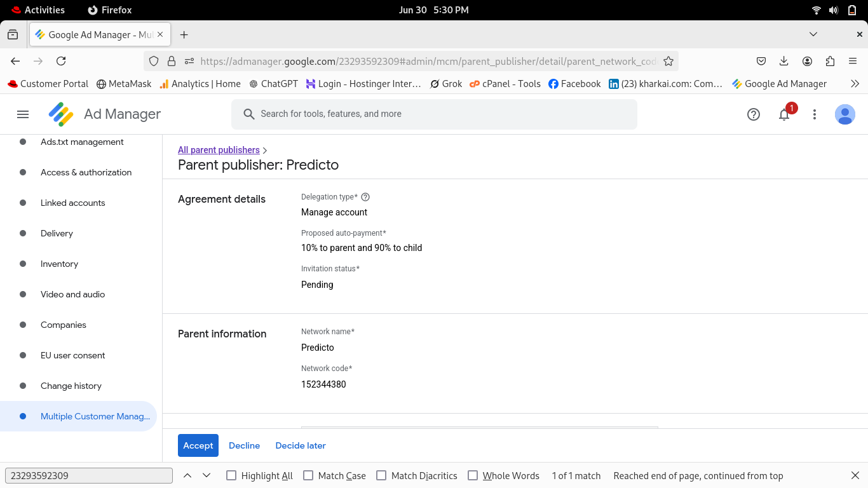Show more bookmarks chevron

tap(855, 84)
